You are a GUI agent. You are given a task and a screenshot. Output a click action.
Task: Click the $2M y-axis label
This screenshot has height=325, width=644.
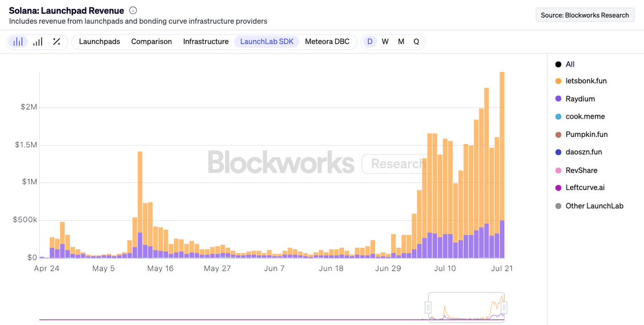click(x=29, y=107)
